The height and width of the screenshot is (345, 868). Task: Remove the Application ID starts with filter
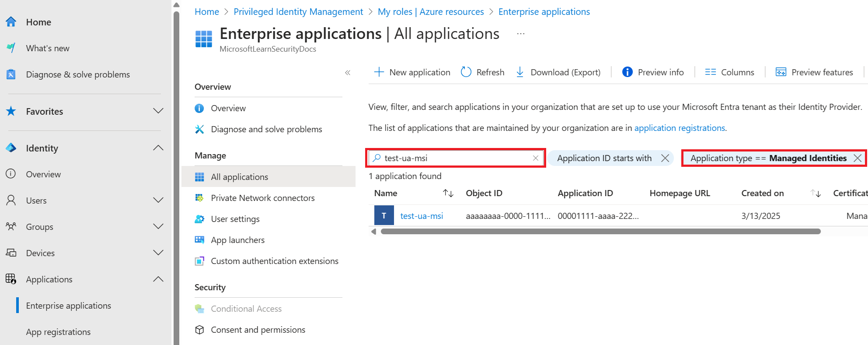pyautogui.click(x=665, y=158)
